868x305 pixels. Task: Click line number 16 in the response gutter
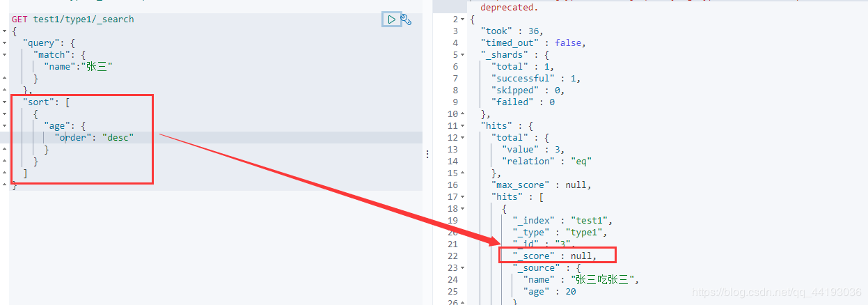tap(452, 185)
